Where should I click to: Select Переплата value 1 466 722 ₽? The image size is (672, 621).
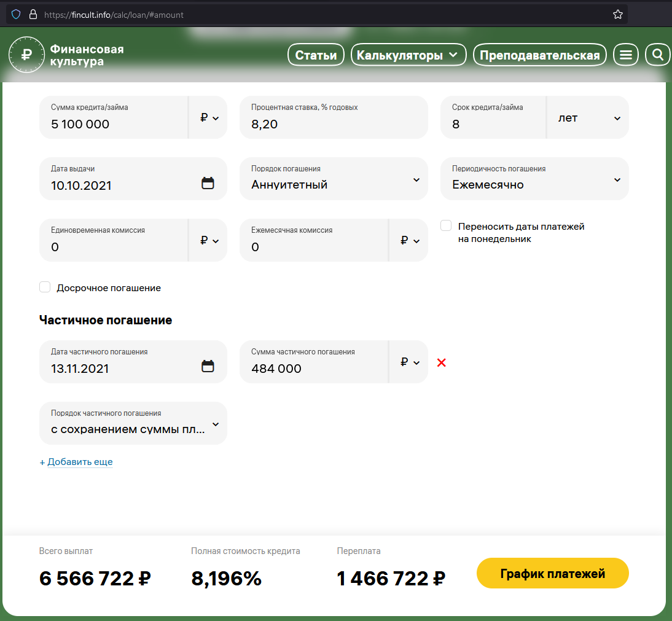pos(391,578)
